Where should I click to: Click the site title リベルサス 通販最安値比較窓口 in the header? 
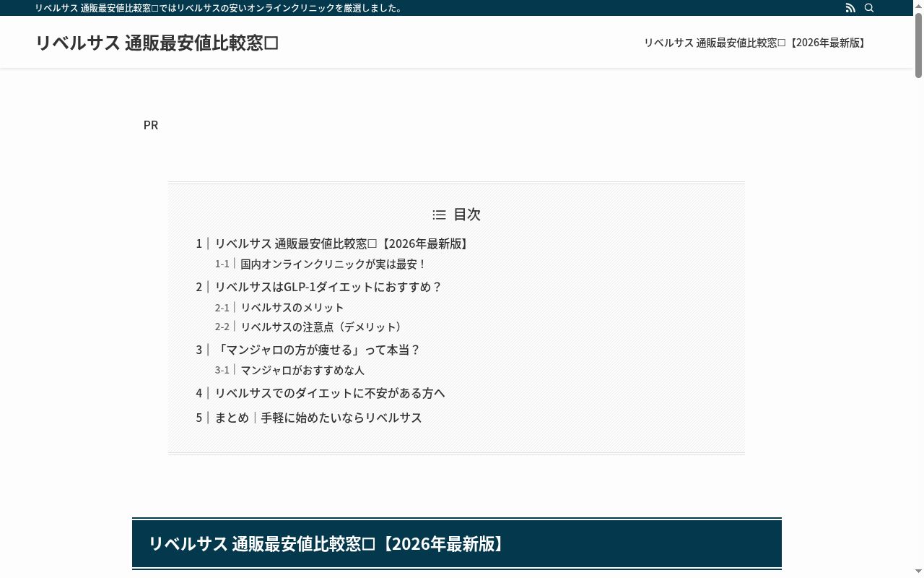click(157, 43)
